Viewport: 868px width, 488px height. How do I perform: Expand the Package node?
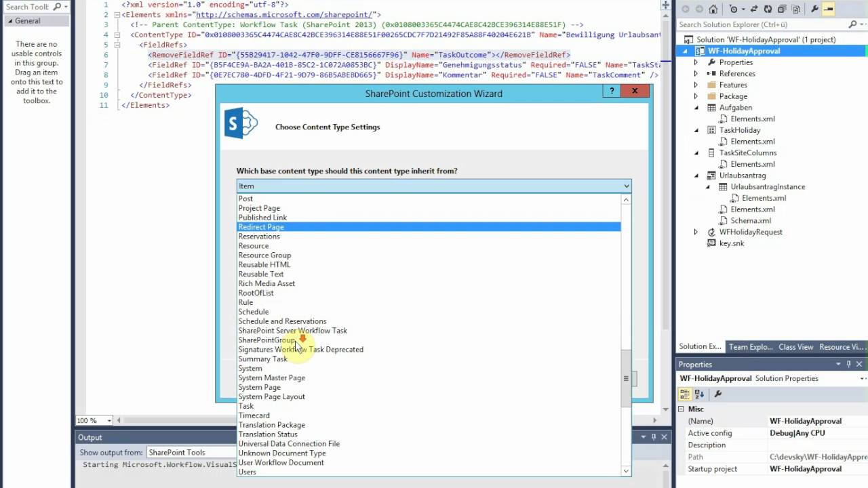click(x=695, y=96)
